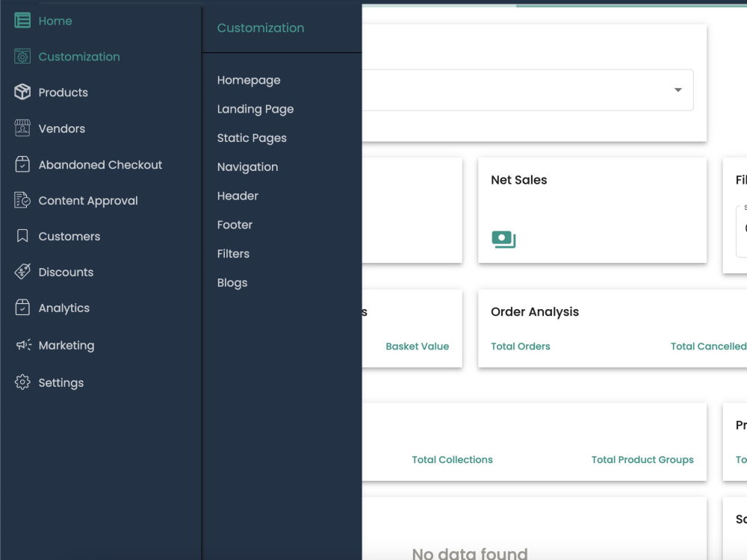Open the Analytics section
Viewport: 747px width, 560px height.
tap(64, 308)
